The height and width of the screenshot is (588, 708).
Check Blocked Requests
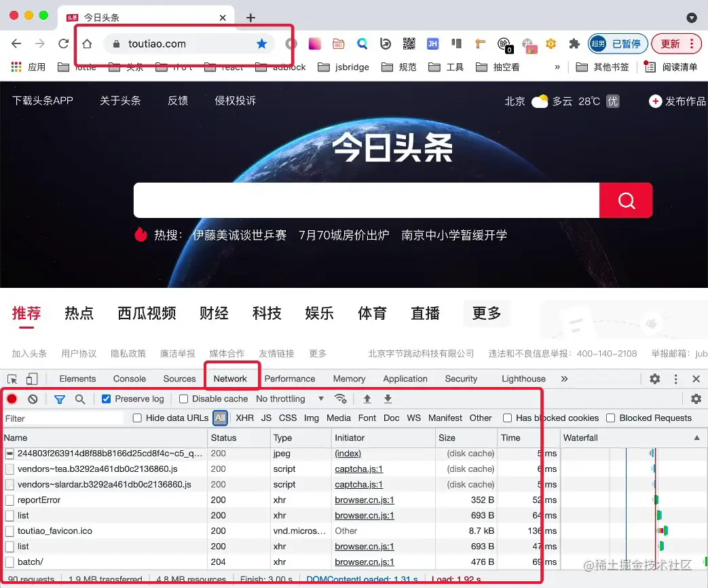610,418
